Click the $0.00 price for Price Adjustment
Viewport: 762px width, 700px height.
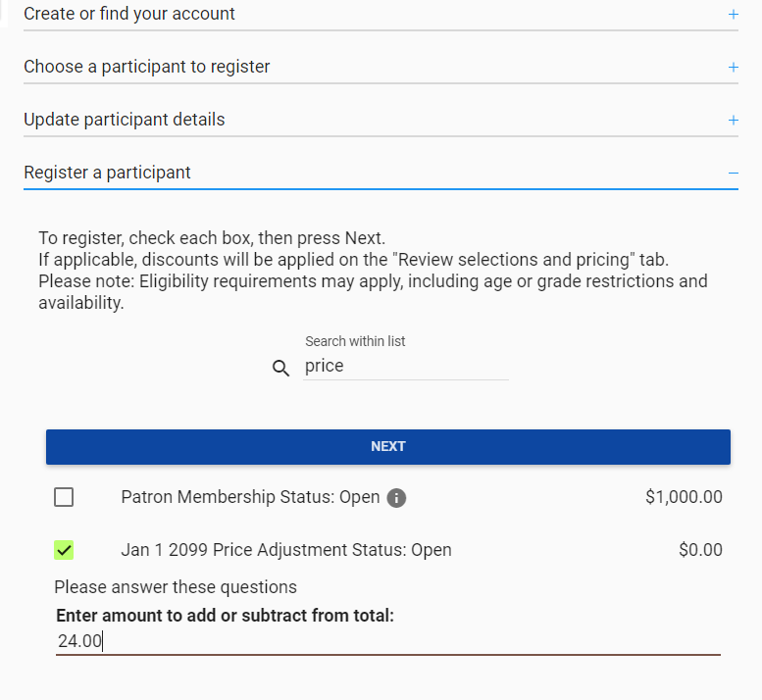coord(700,550)
